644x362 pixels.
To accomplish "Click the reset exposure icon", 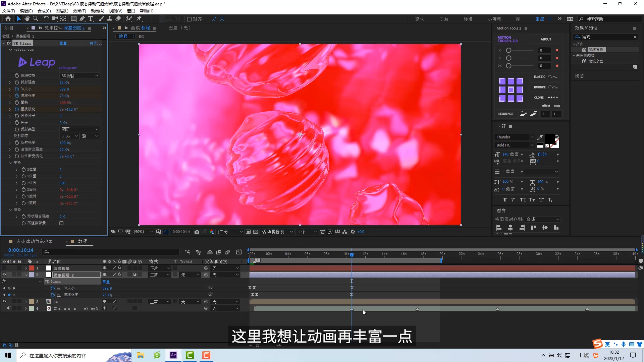I will pos(353,232).
